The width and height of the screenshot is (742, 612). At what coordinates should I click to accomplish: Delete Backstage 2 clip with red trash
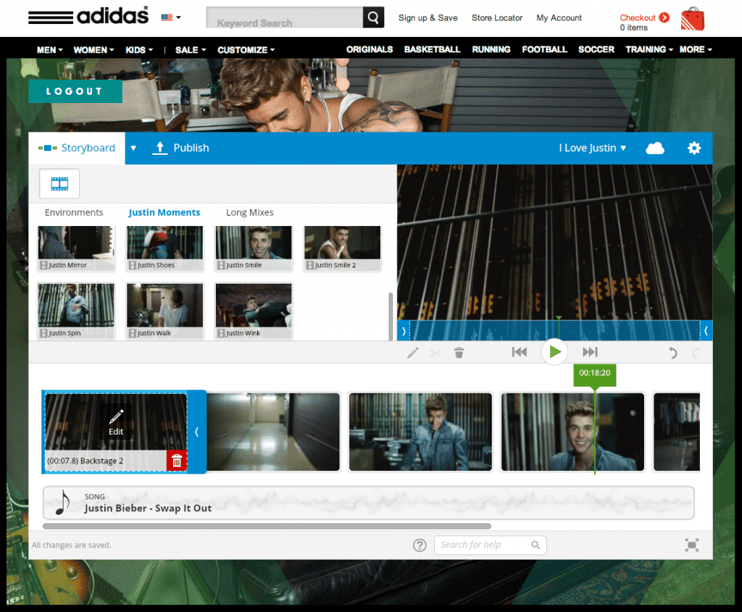pos(177,461)
